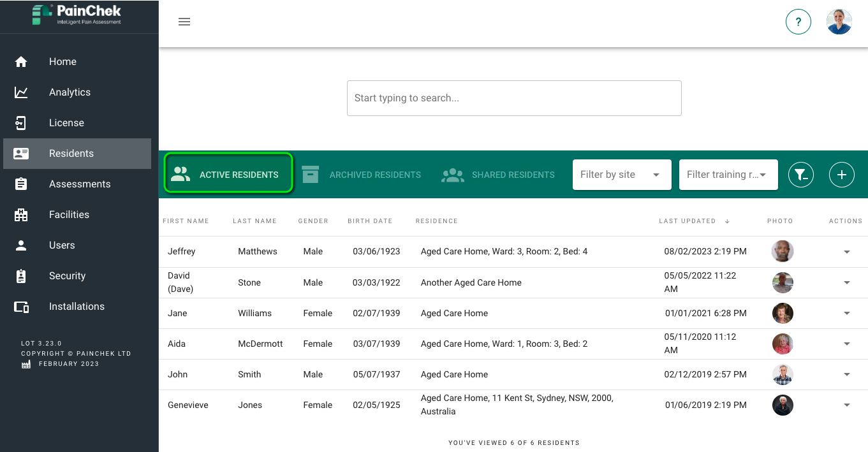Viewport: 868px width, 452px height.
Task: Click the add resident plus icon
Action: click(x=842, y=175)
